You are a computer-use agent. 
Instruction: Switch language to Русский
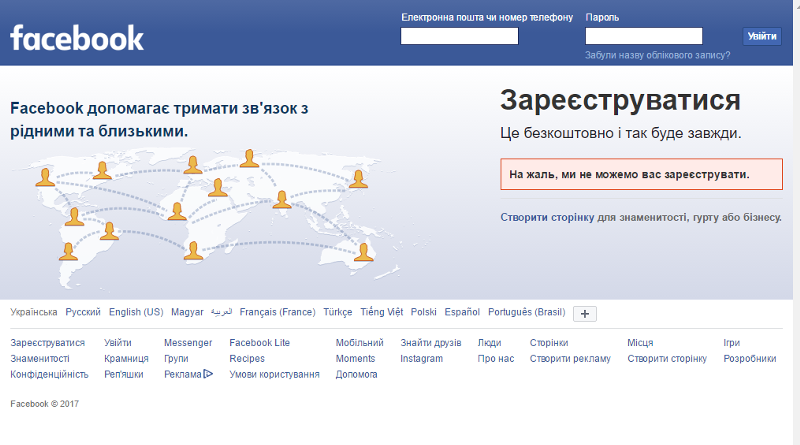(x=83, y=312)
